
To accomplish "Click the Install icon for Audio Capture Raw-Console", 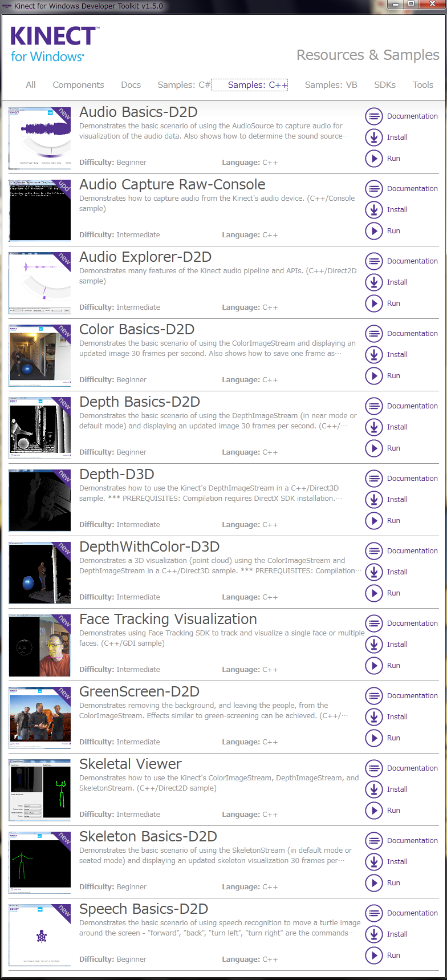I will (x=373, y=210).
